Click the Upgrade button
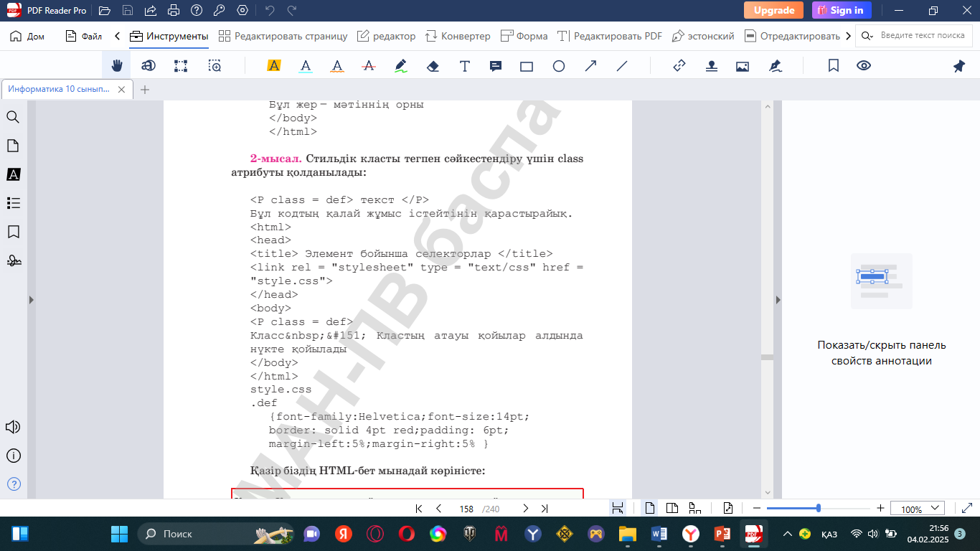This screenshot has width=980, height=551. (x=773, y=10)
